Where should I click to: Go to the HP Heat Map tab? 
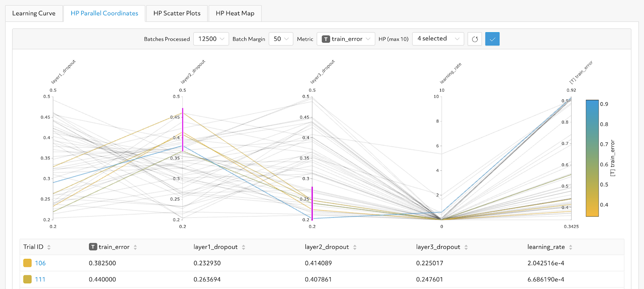point(235,13)
